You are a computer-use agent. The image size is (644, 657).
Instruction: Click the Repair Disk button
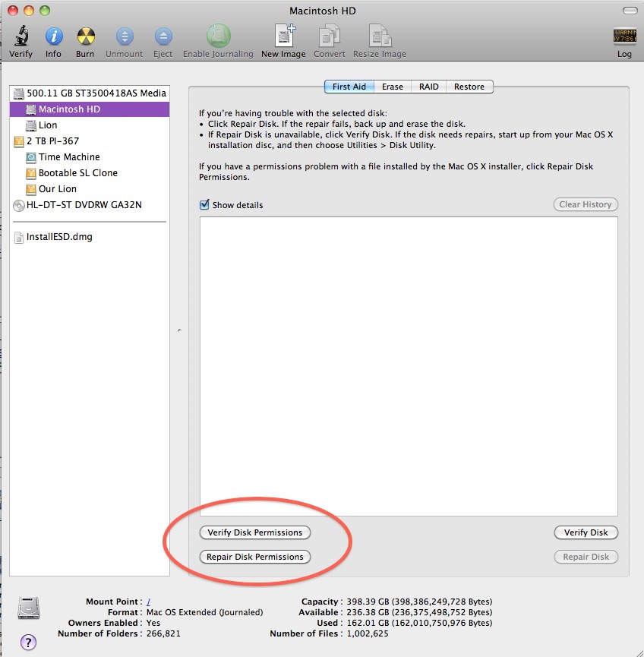(x=586, y=557)
